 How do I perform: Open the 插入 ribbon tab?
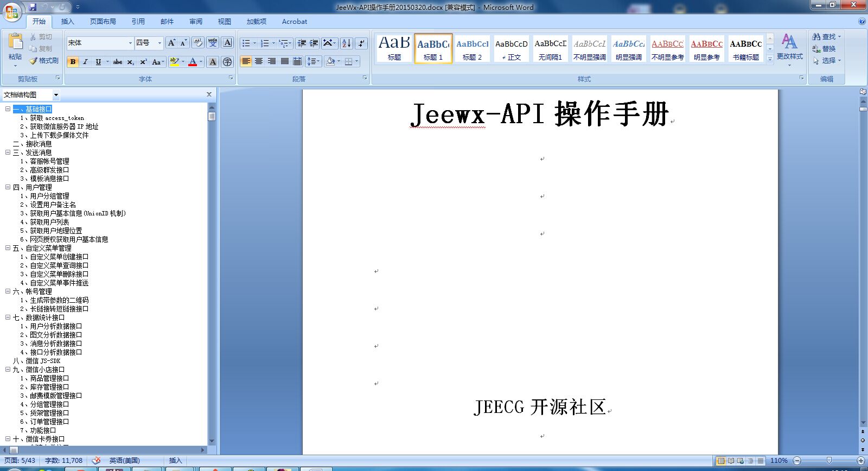click(67, 22)
